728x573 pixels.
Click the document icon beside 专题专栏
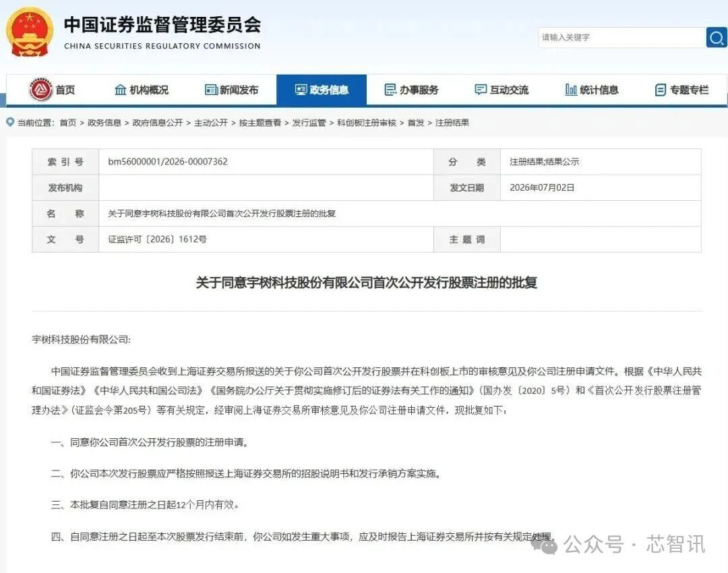click(x=661, y=90)
